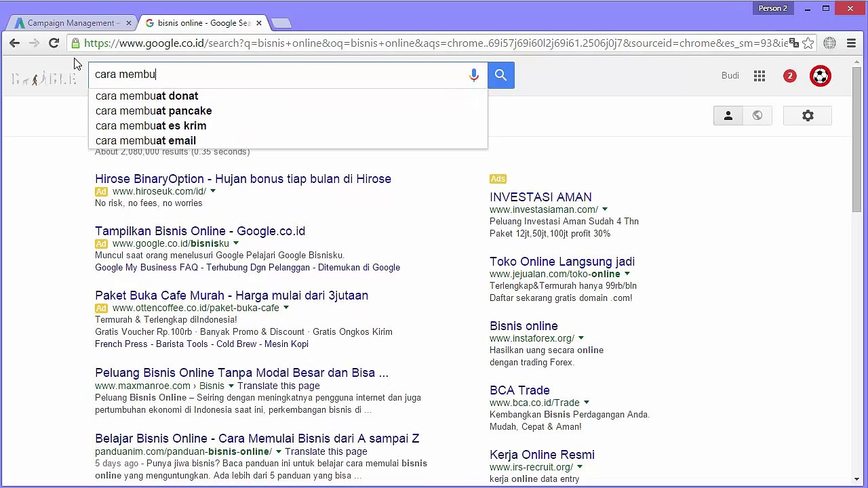Click Translate this page for maxmanroe result
Image resolution: width=868 pixels, height=488 pixels.
click(278, 386)
